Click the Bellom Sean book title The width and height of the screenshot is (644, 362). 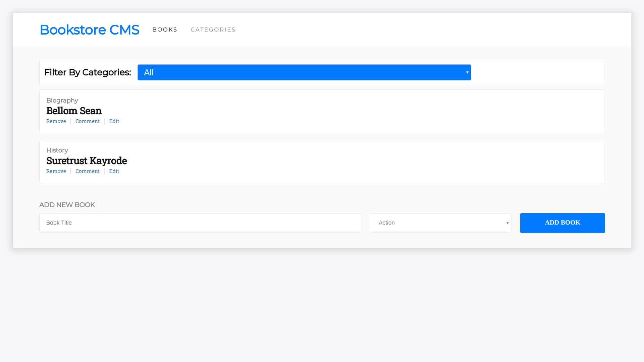coord(74,111)
